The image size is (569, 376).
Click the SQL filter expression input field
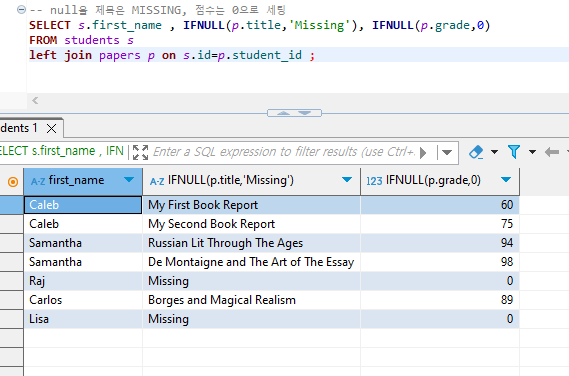click(x=284, y=152)
